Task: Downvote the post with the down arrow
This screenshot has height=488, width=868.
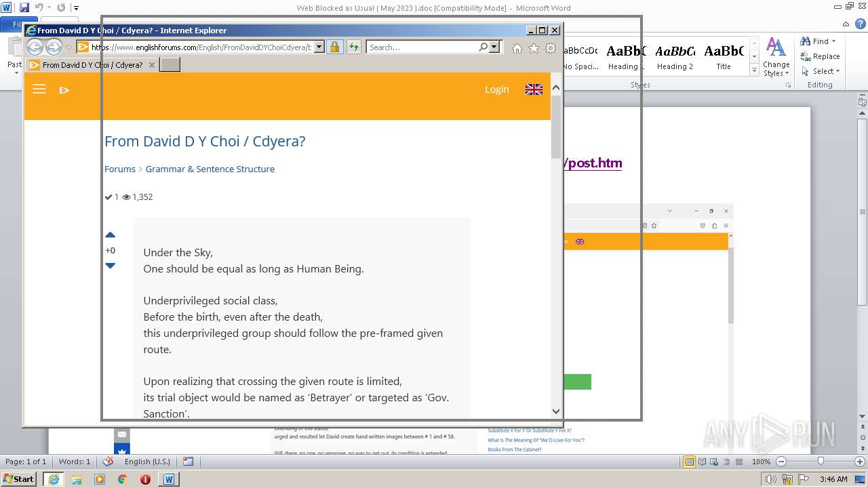Action: pyautogui.click(x=111, y=266)
